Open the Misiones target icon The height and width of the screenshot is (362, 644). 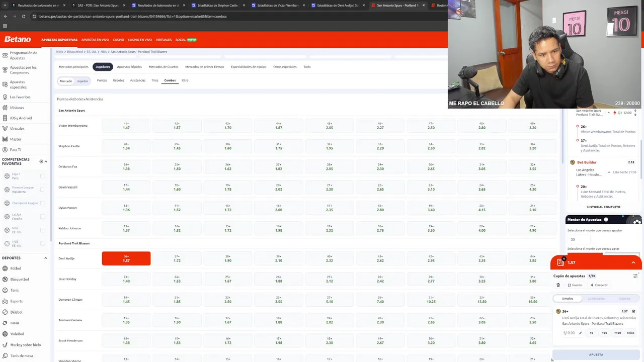[x=5, y=108]
